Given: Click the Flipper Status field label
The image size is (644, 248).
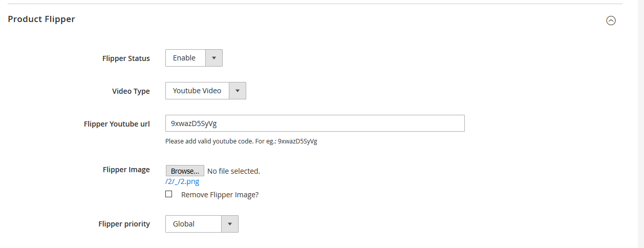Looking at the screenshot, I should pos(126,58).
